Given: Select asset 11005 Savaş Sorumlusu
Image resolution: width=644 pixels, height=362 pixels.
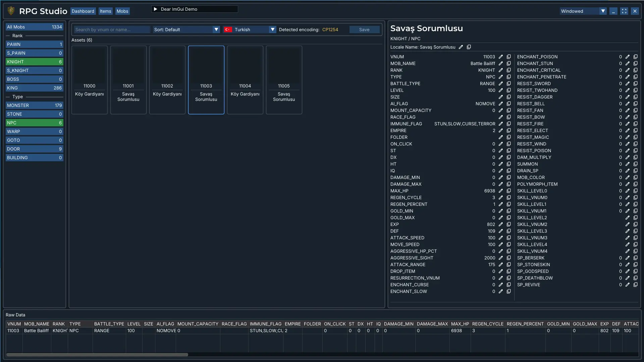Looking at the screenshot, I should click(x=284, y=80).
